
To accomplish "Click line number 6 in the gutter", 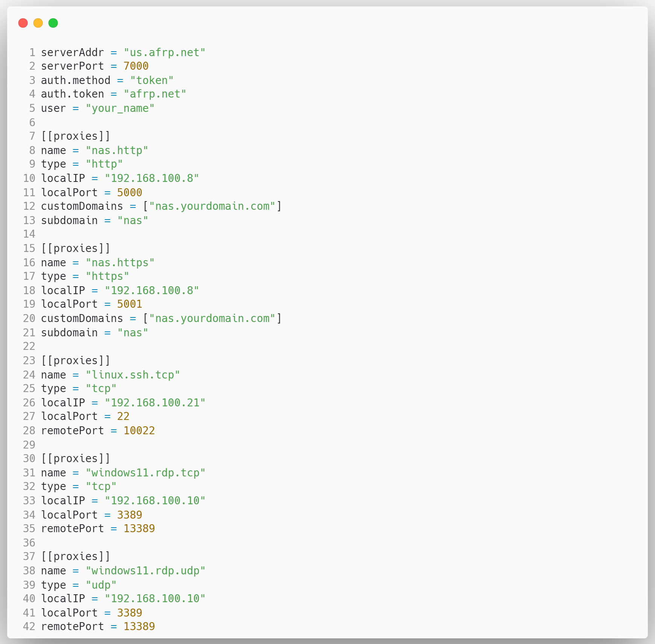I will (x=32, y=122).
